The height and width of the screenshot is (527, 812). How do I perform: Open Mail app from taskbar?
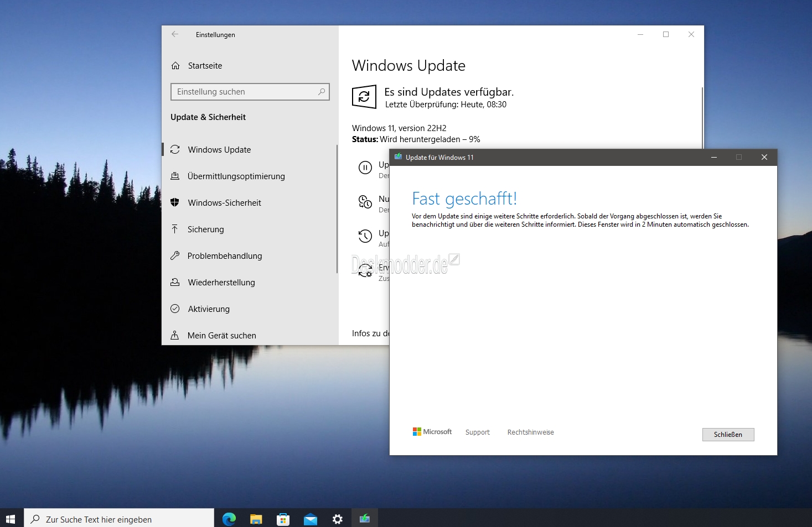pyautogui.click(x=311, y=519)
